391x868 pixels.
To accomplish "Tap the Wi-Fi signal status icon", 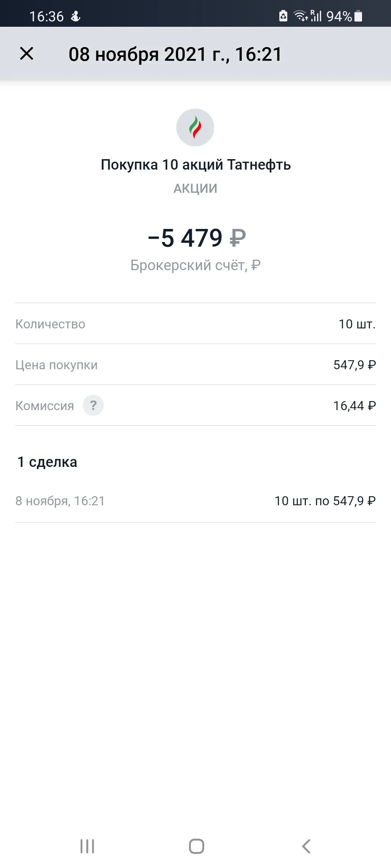I will (300, 16).
